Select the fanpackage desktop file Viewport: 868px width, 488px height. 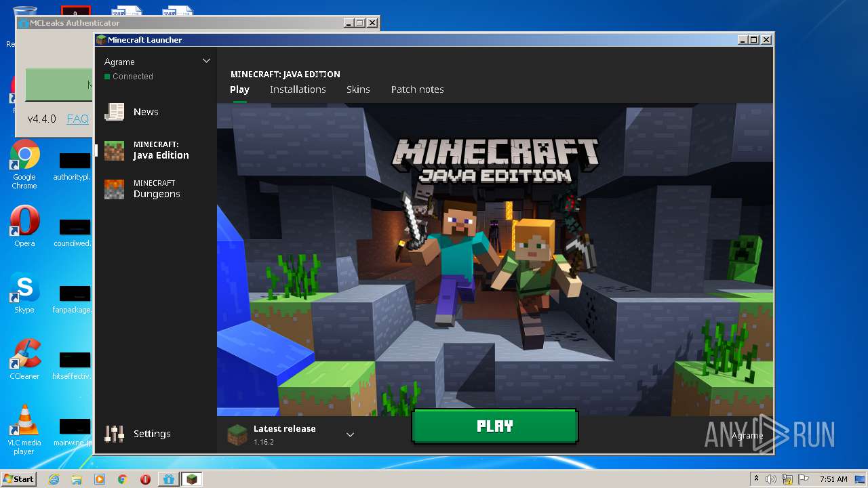(x=74, y=300)
